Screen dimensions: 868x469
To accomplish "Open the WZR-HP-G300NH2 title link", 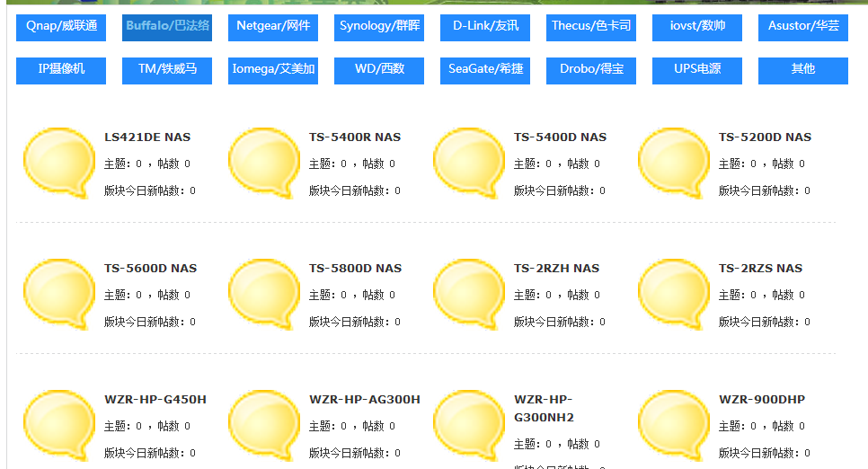I will (x=544, y=408).
